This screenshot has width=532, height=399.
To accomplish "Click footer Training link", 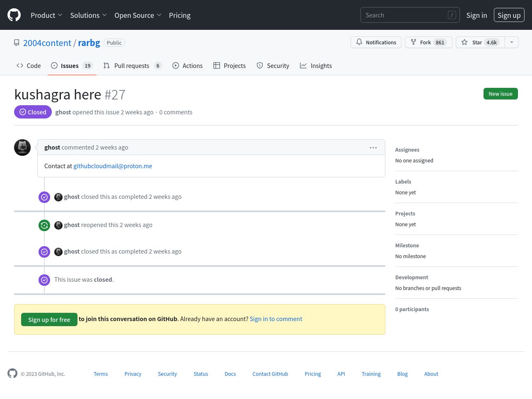I will point(371,374).
